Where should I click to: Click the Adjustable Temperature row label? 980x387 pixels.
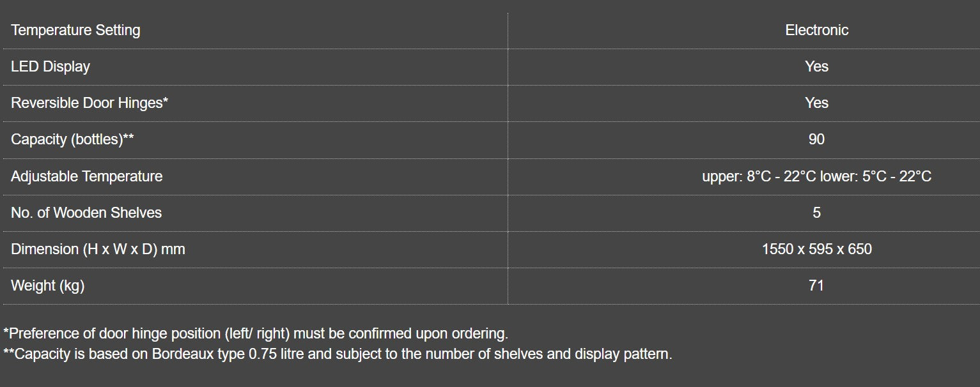pos(87,176)
